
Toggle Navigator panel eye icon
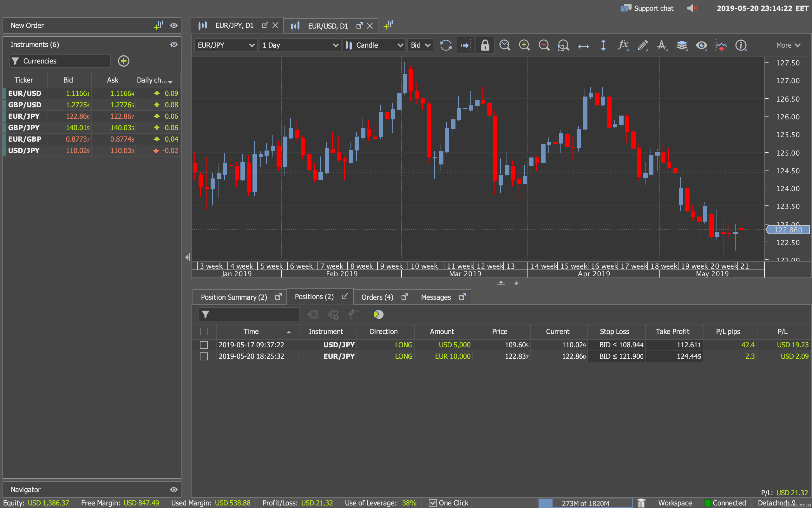coord(174,489)
